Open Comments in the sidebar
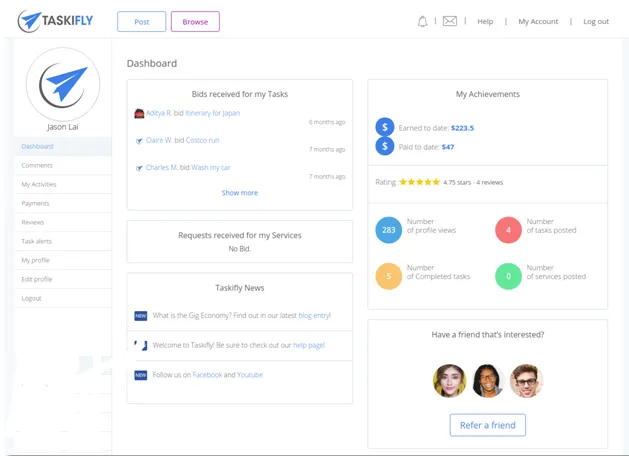 63,165
